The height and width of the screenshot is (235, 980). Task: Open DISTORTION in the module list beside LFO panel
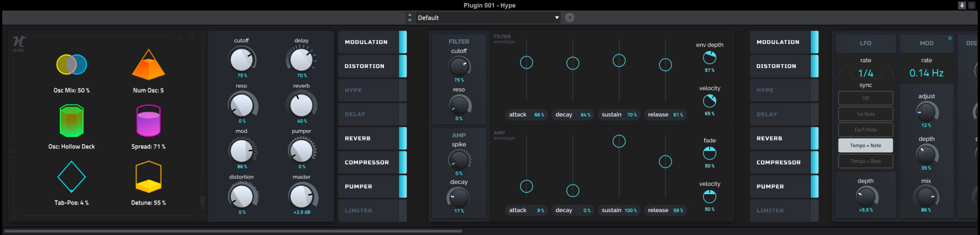784,66
